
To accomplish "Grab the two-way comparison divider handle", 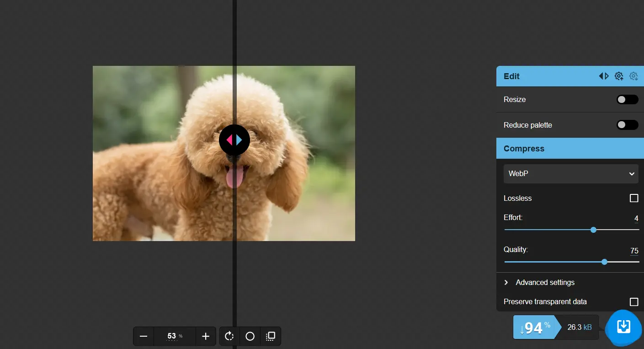I will point(234,140).
